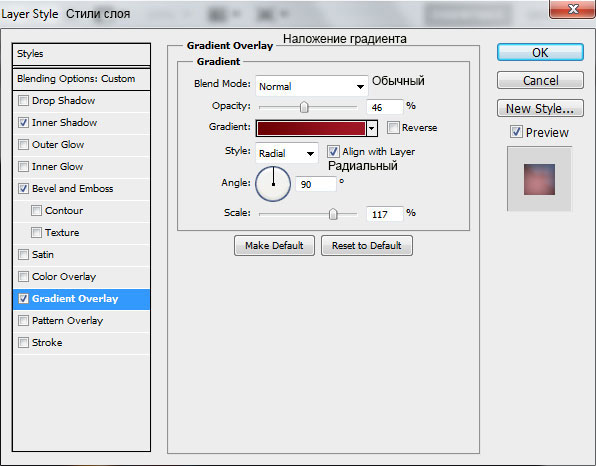Image resolution: width=596 pixels, height=466 pixels.
Task: Click the Scale slider handle
Action: click(333, 214)
